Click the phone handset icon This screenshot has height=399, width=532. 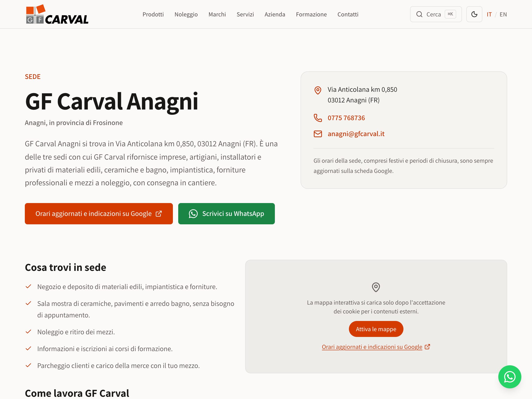pyautogui.click(x=317, y=118)
